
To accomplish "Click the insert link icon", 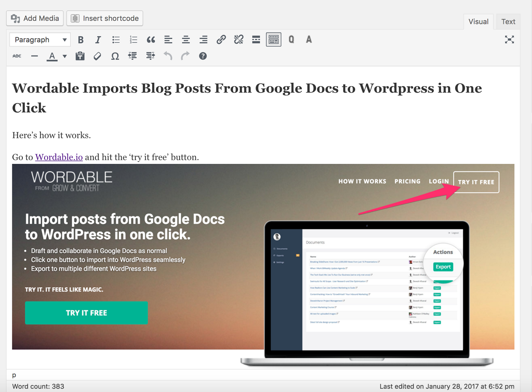I will click(221, 40).
